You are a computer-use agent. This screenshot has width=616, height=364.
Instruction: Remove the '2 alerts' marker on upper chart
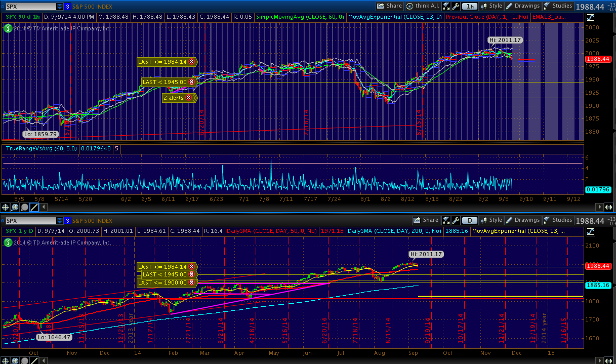click(x=188, y=98)
